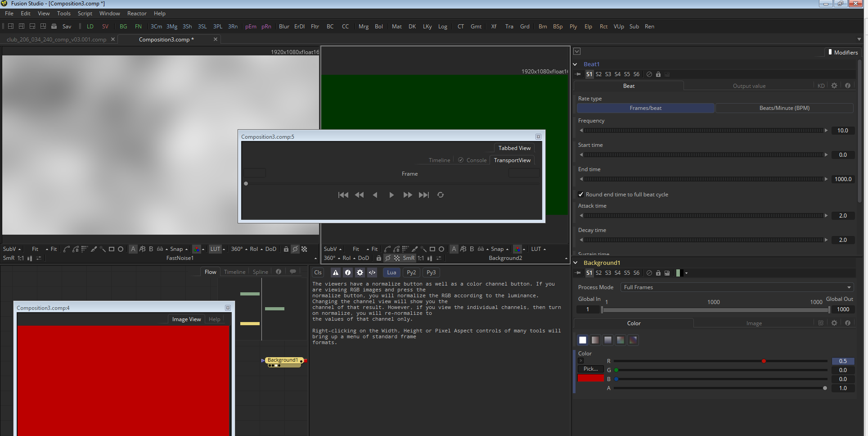Click the console script code filter icon
Image resolution: width=868 pixels, height=436 pixels.
coord(372,272)
